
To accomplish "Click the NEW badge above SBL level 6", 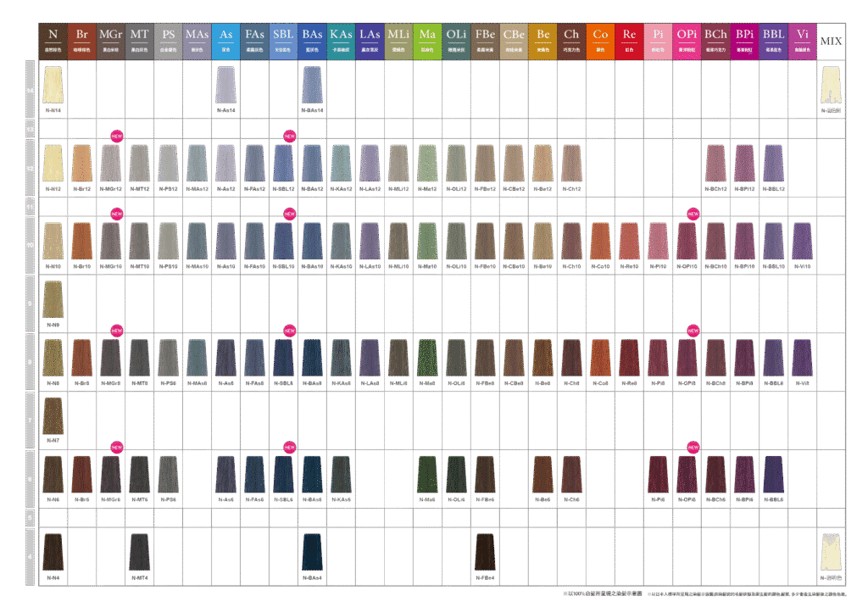I will coord(289,447).
